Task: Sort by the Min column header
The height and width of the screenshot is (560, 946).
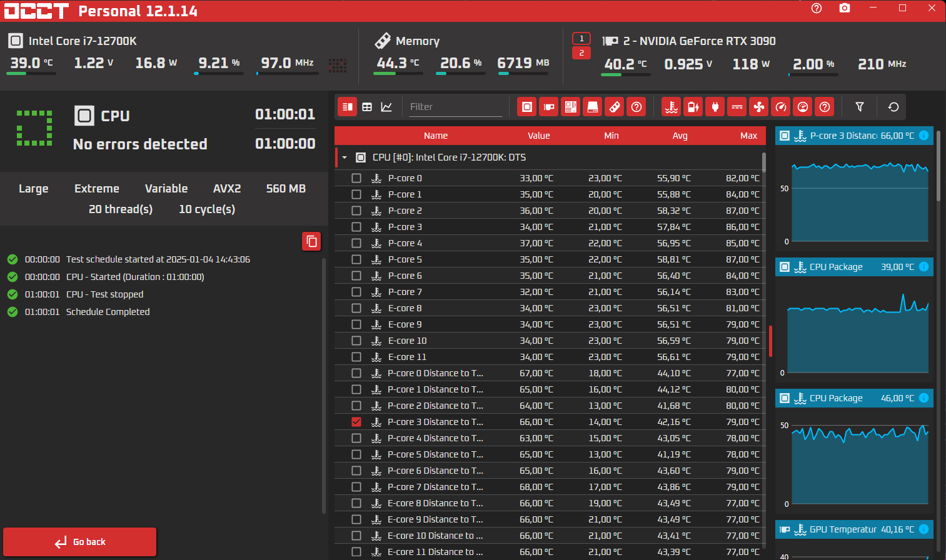Action: (x=611, y=136)
